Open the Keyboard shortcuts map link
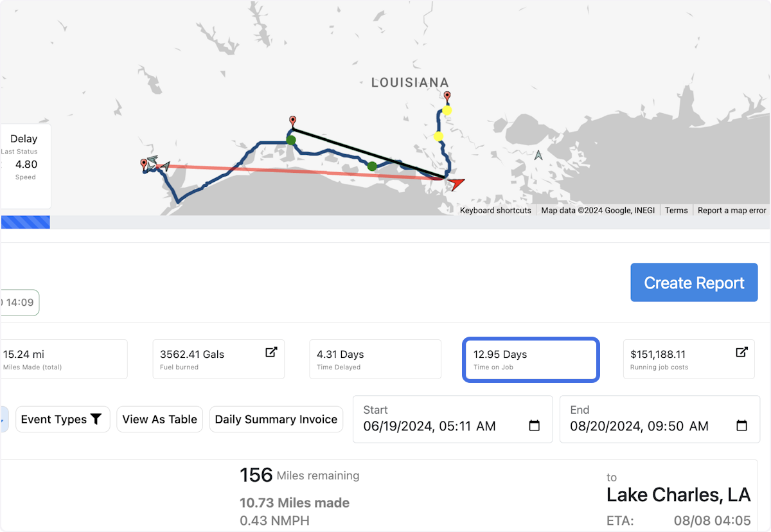Screen dimensions: 771x532 (x=495, y=211)
